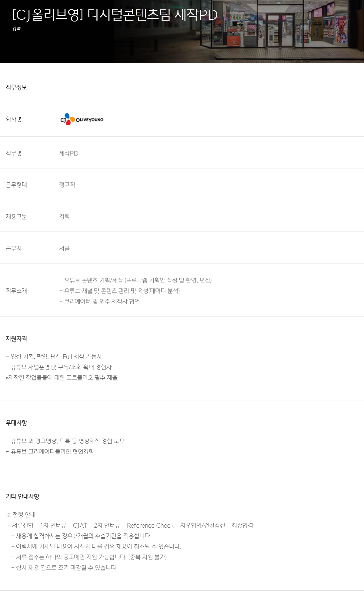Click the '채용구분' row label

pos(16,217)
